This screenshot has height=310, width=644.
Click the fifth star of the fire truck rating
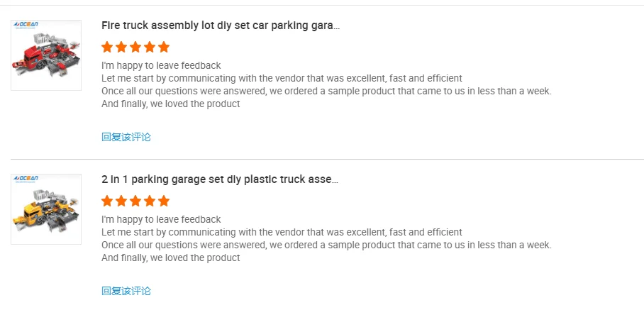coord(164,48)
